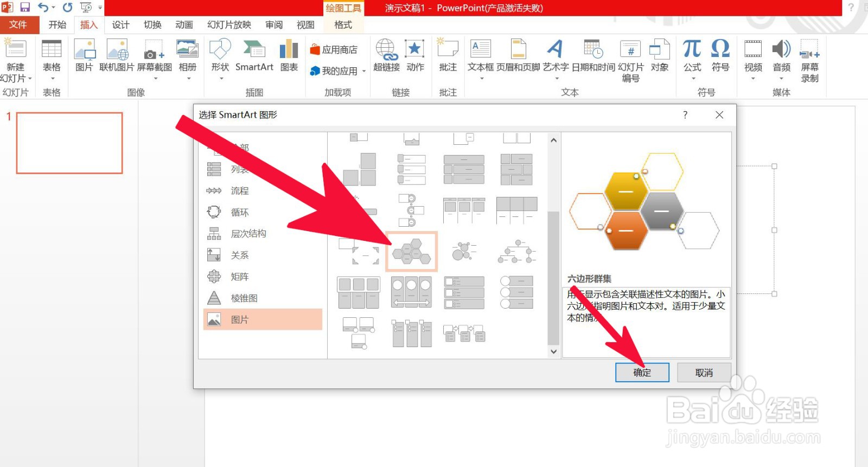
Task: Click 确定 to confirm SmartArt
Action: [642, 373]
